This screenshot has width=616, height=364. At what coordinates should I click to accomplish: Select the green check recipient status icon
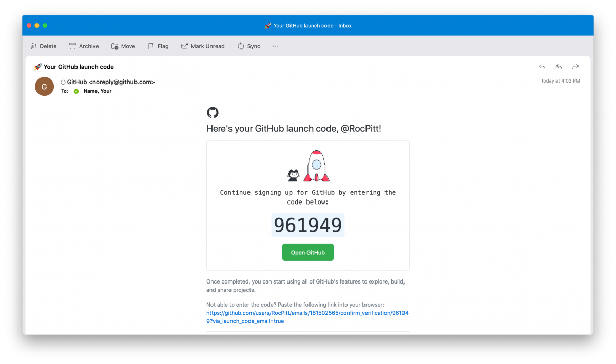[76, 91]
